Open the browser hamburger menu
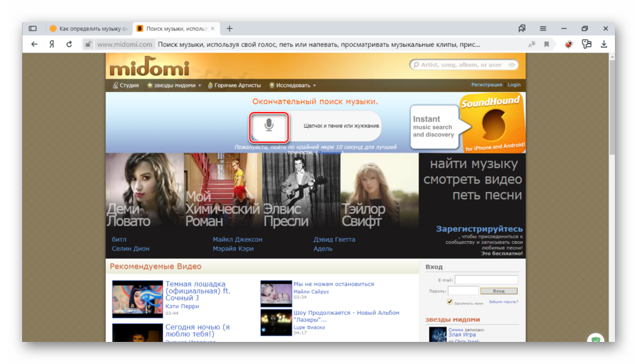The width and height of the screenshot is (637, 364). (543, 28)
